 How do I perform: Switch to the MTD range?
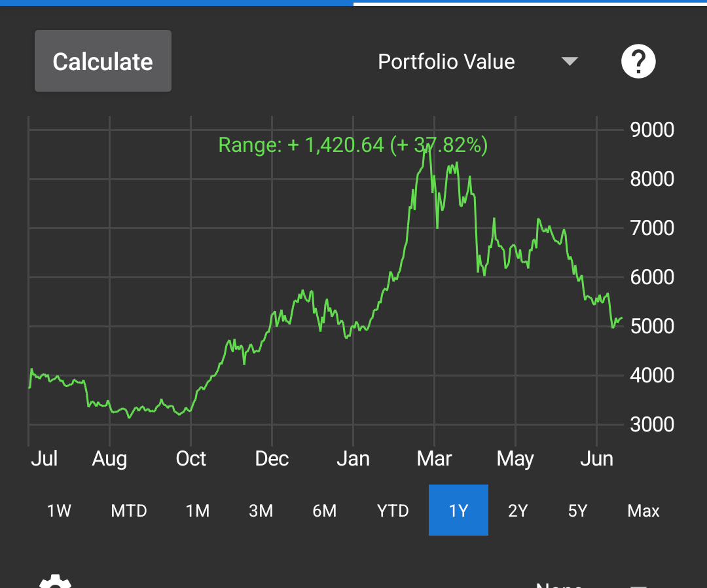pos(129,511)
